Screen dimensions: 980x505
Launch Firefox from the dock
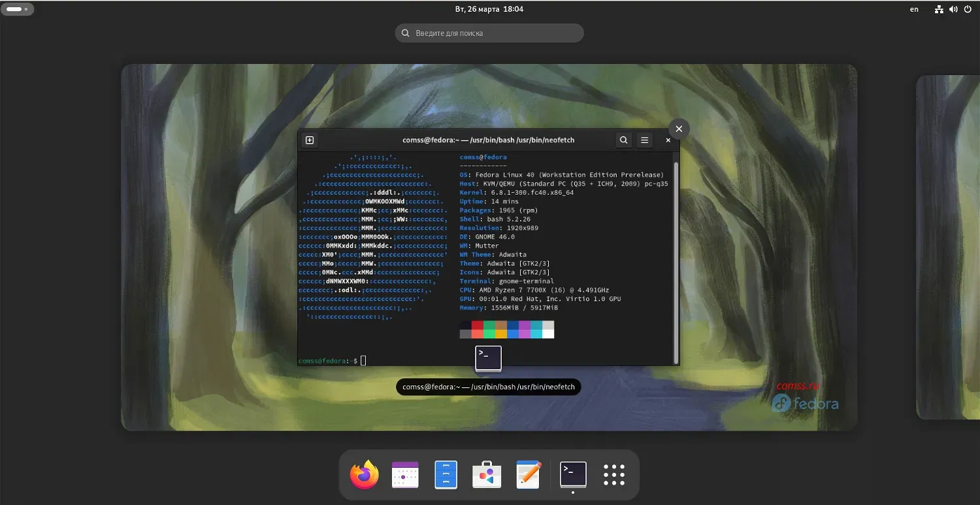pyautogui.click(x=365, y=475)
